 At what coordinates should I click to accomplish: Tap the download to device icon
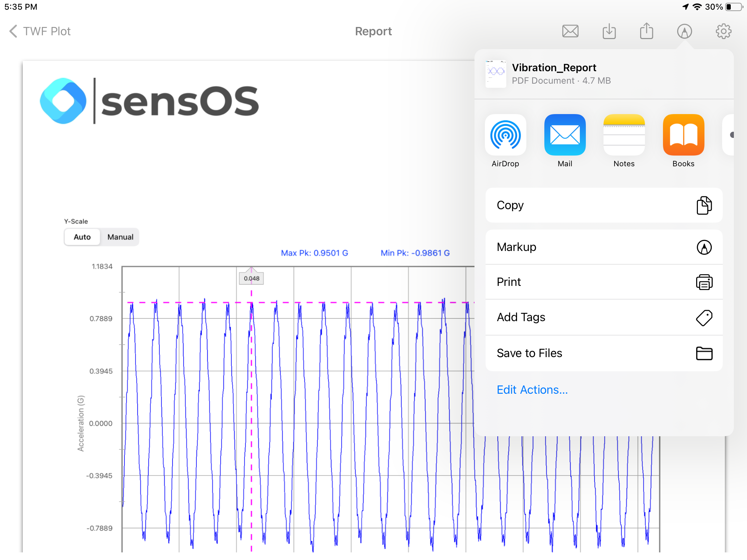coord(609,31)
